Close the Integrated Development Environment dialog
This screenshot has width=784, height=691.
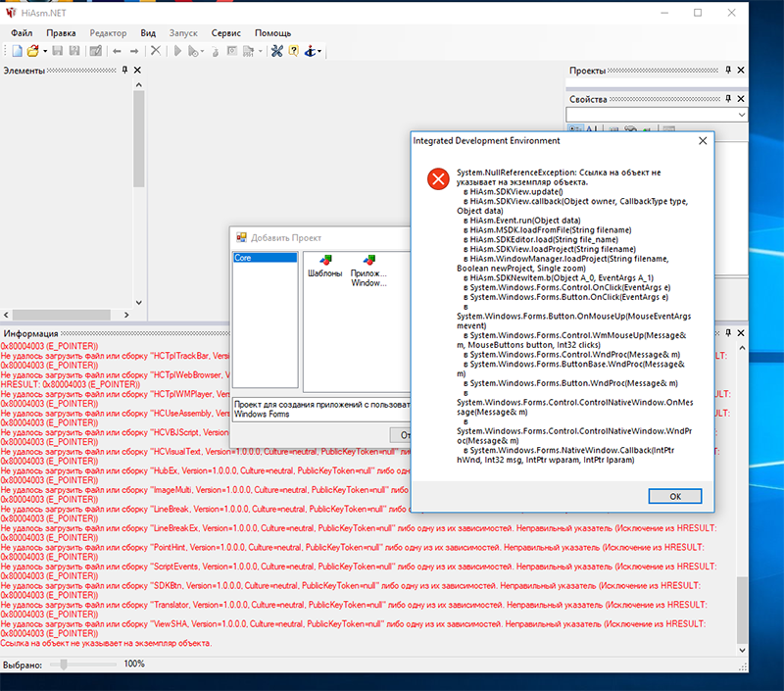click(702, 141)
